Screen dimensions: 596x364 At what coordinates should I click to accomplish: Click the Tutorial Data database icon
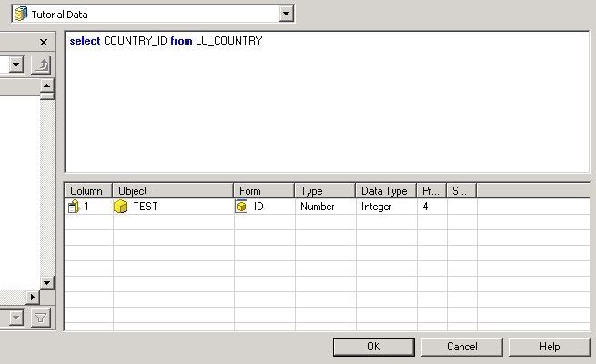click(x=21, y=14)
